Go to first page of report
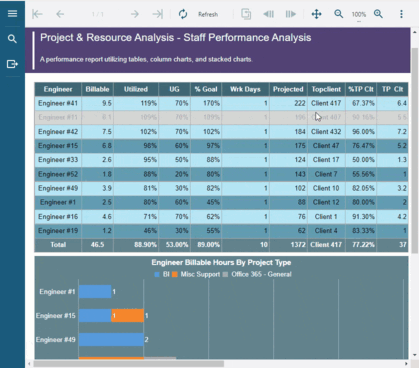The image size is (419, 368). [x=37, y=14]
